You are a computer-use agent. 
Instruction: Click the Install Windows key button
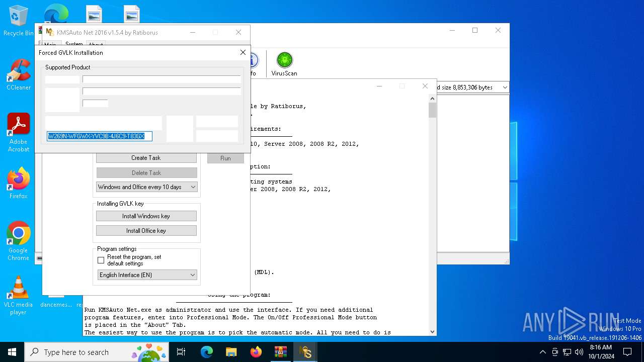[x=146, y=216]
